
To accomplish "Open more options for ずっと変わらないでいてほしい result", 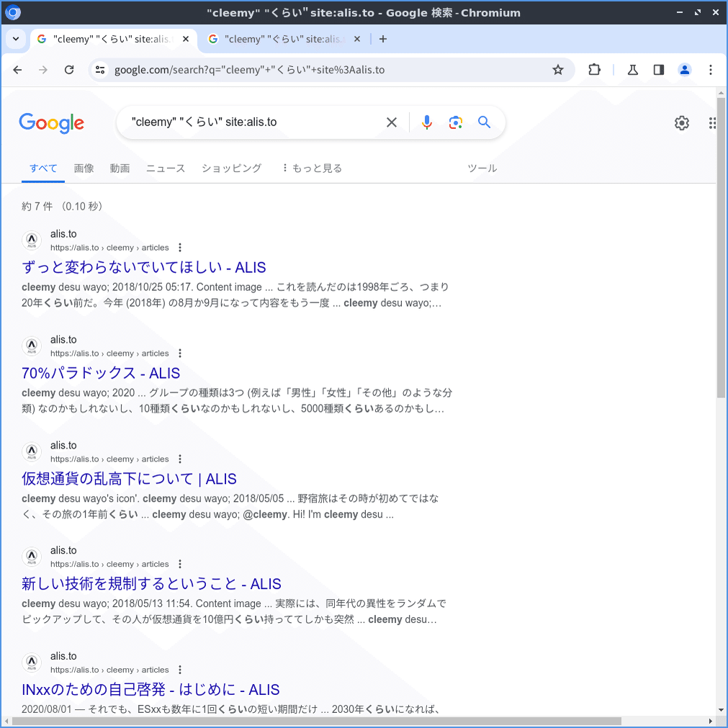I will [180, 248].
